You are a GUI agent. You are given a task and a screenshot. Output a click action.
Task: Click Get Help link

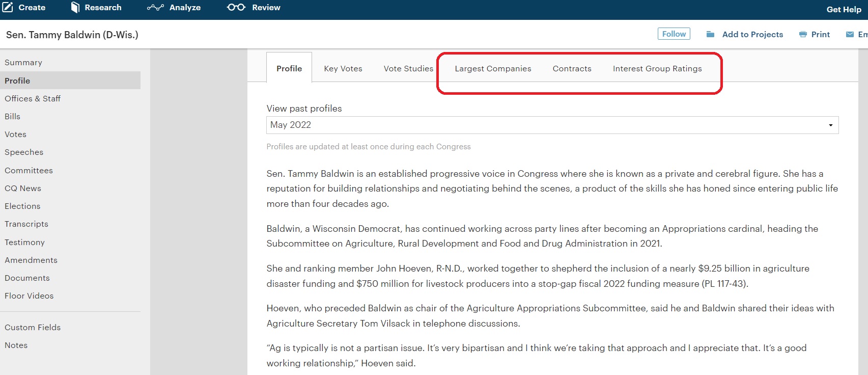pos(844,9)
